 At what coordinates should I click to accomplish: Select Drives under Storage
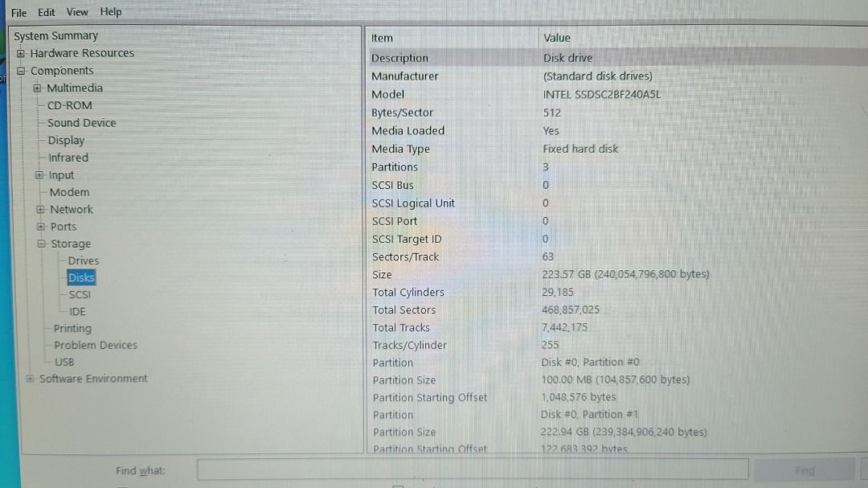(84, 260)
